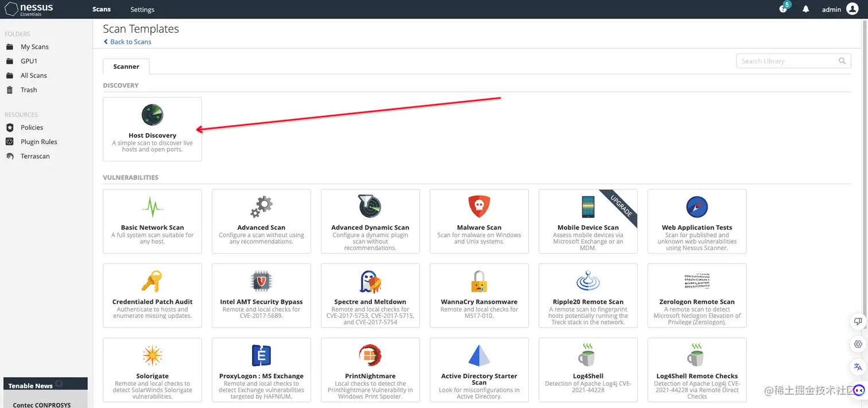This screenshot has width=868, height=408.
Task: Click the Ripple20 Remote Scan ripple icon
Action: coord(588,281)
